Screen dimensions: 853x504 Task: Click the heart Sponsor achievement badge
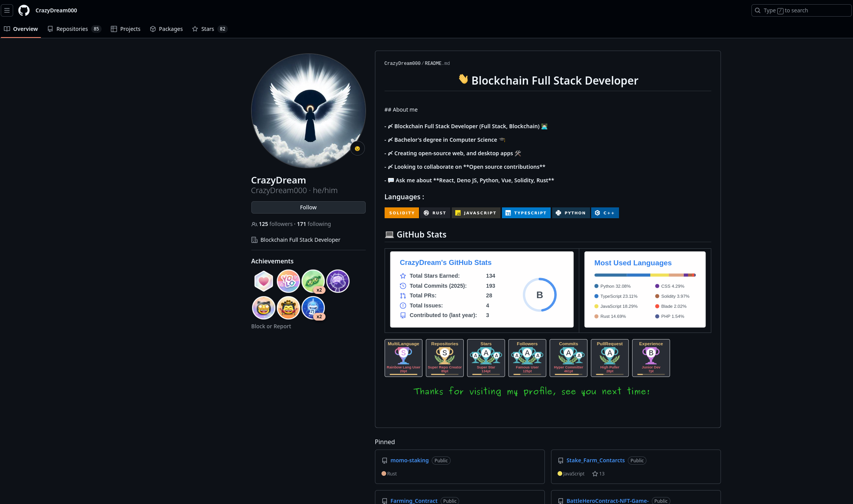[264, 281]
